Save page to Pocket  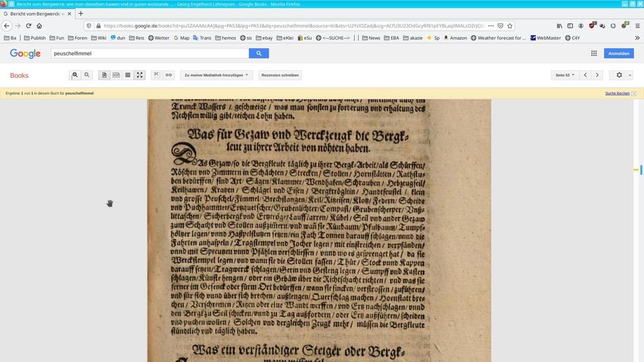[x=500, y=26]
